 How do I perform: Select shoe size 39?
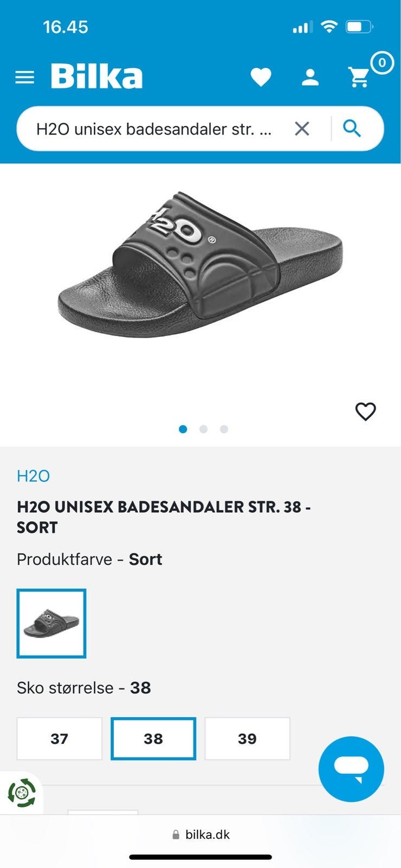coord(248,738)
